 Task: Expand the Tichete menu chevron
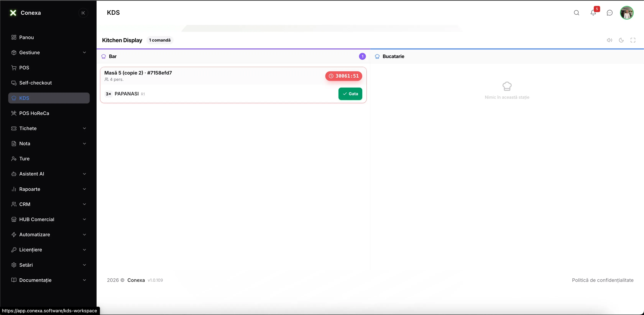85,128
